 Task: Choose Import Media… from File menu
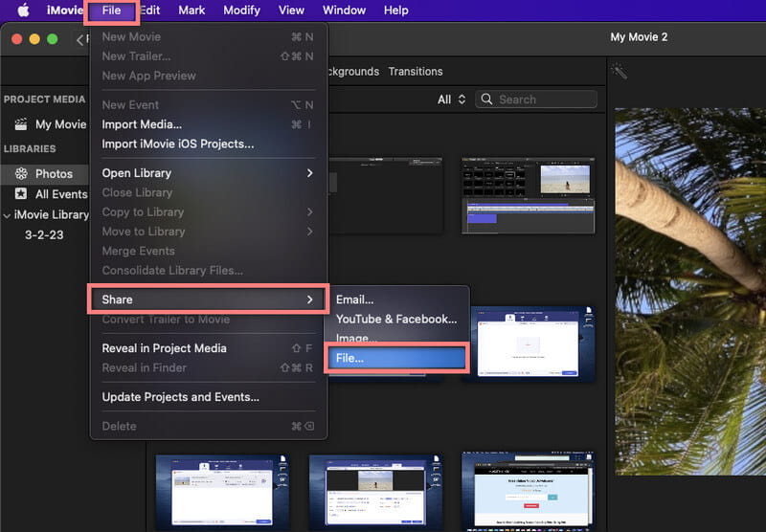(208, 124)
